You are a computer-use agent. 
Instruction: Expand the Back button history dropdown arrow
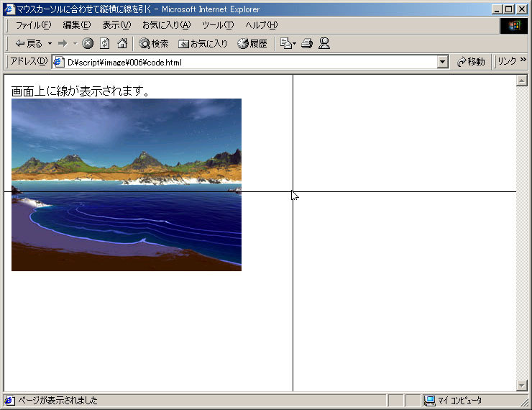click(50, 43)
